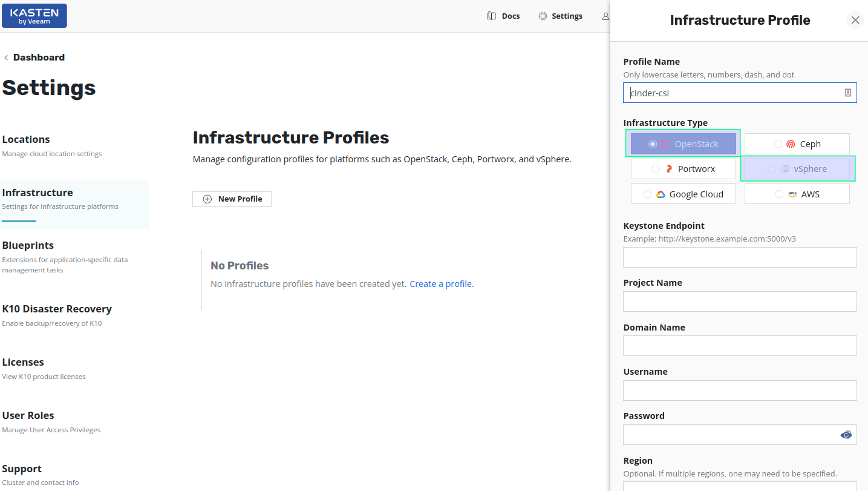This screenshot has height=491, width=868.
Task: Click the Settings text link in header
Action: tap(567, 16)
